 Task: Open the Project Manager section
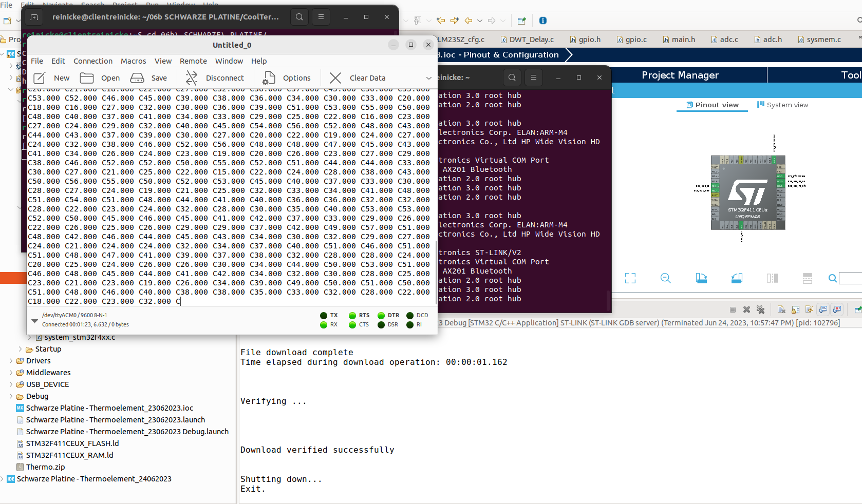click(680, 75)
